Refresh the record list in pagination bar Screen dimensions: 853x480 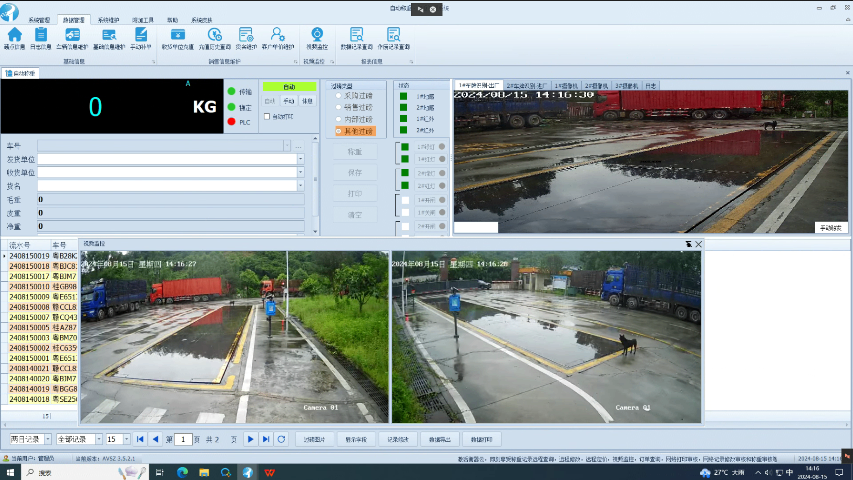pyautogui.click(x=282, y=439)
